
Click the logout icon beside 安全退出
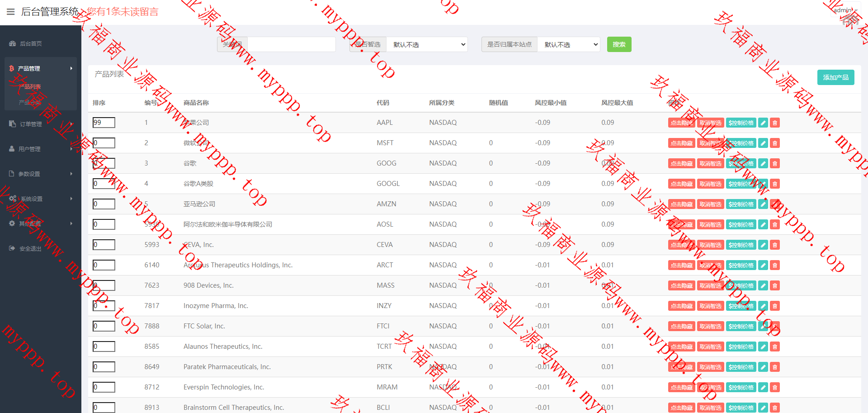pyautogui.click(x=12, y=248)
